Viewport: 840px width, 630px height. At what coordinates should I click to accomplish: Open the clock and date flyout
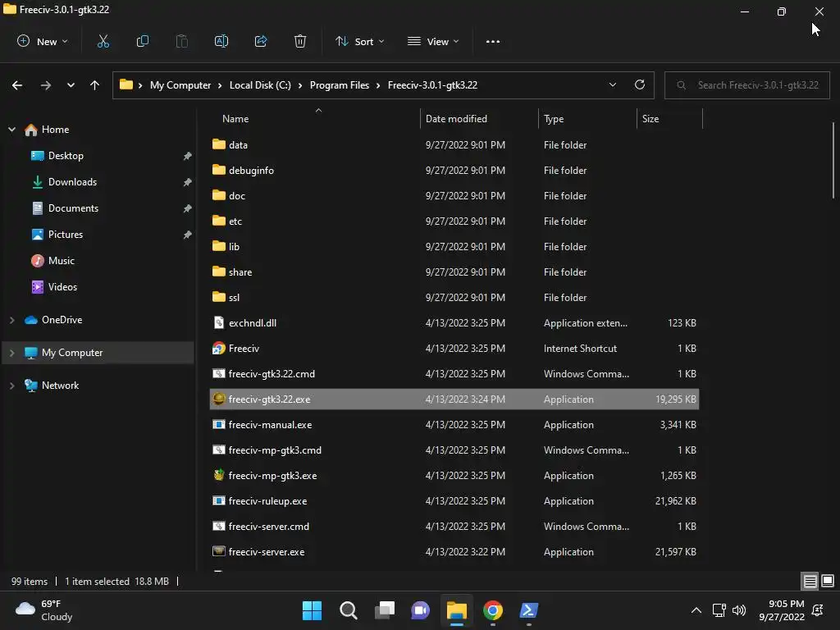point(781,610)
